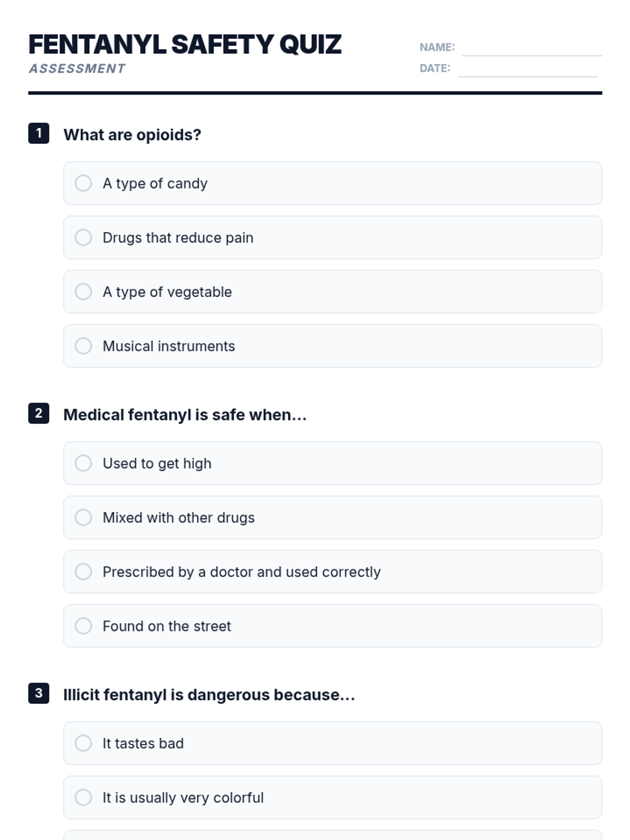Click the 'Fentanyl Safety Quiz' title
This screenshot has height=840, width=630.
(185, 44)
